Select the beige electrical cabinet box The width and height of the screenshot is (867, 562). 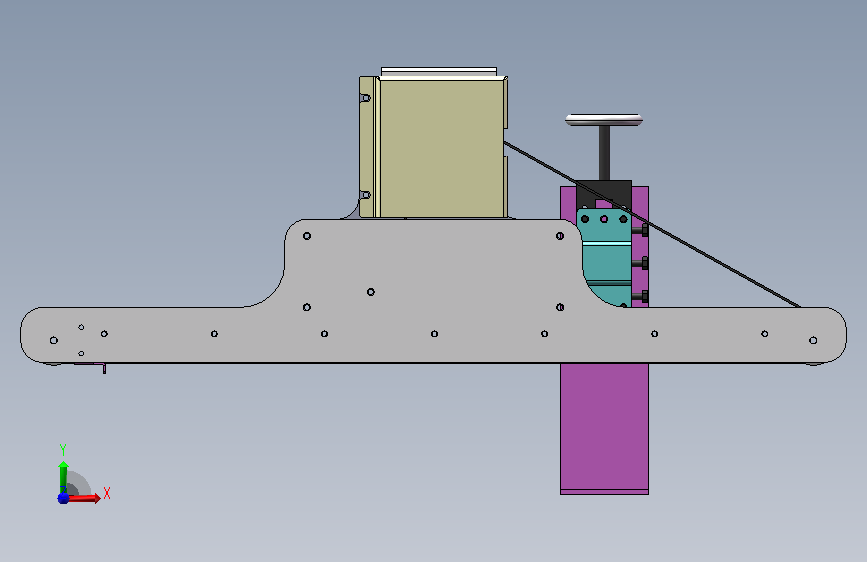(x=440, y=147)
